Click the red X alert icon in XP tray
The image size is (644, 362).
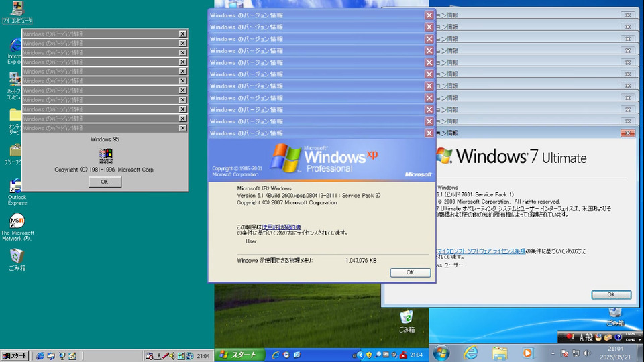point(403,355)
